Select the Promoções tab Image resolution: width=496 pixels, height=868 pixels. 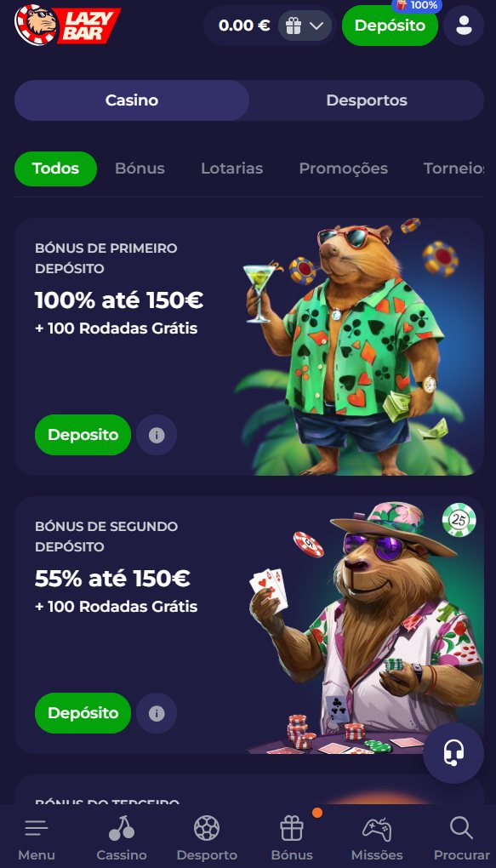343,168
